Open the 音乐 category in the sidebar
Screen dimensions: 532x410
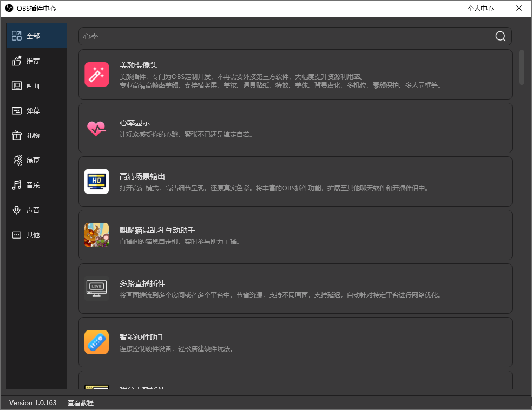31,185
